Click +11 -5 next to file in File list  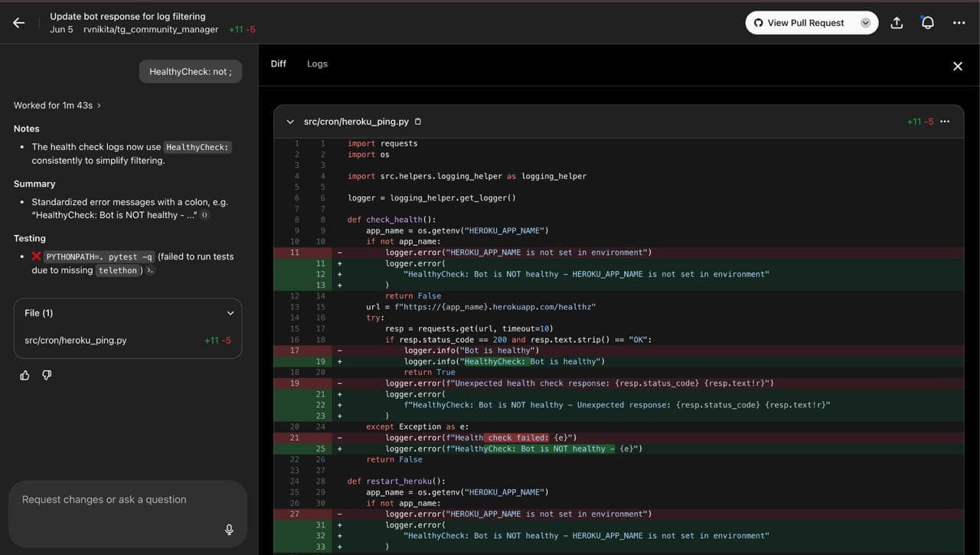pyautogui.click(x=217, y=341)
